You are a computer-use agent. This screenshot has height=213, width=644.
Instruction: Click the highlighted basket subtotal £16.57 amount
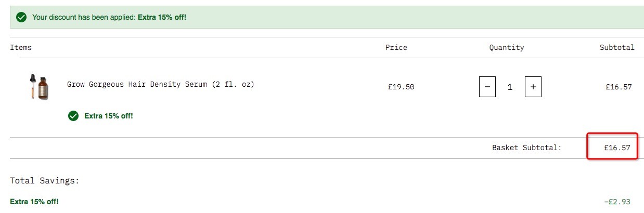click(617, 148)
